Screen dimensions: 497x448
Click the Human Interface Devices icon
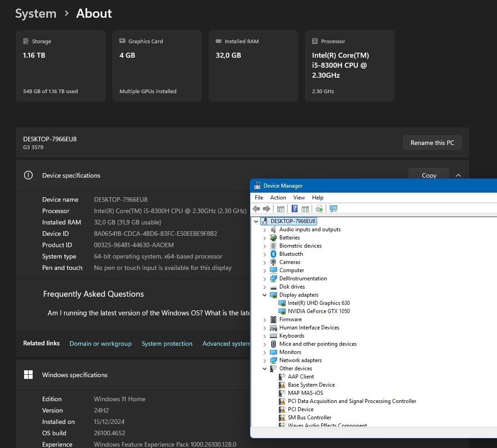coord(273,328)
